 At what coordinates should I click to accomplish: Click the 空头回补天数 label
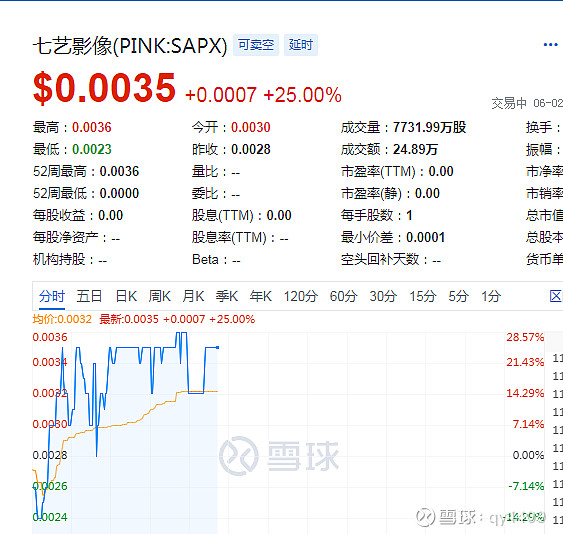pos(380,259)
